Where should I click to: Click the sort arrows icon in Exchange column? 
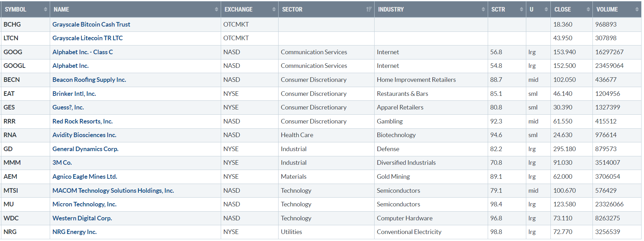point(274,9)
